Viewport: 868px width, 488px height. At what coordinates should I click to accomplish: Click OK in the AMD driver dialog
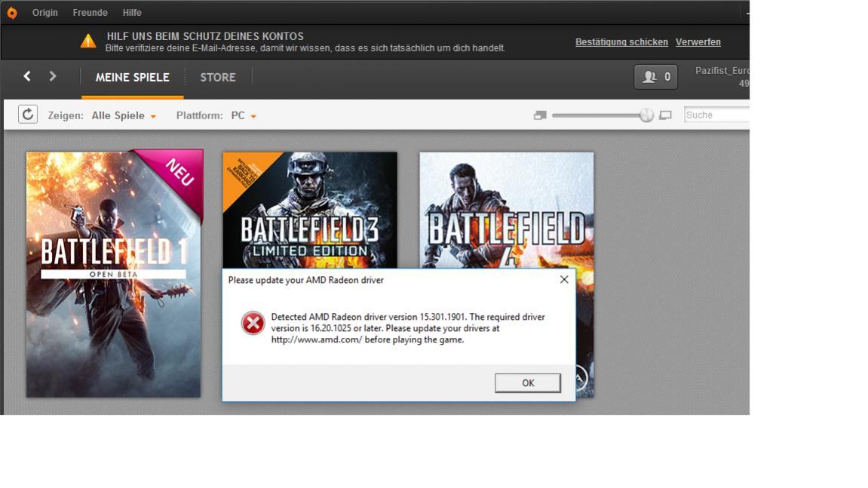click(x=528, y=382)
